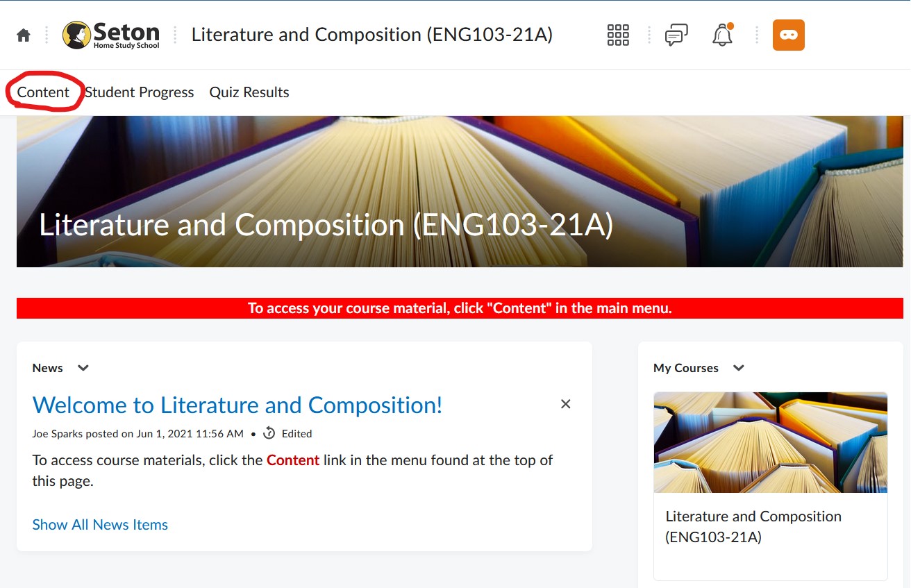Expand the News widget dropdown
This screenshot has height=588, width=911.
click(x=83, y=368)
